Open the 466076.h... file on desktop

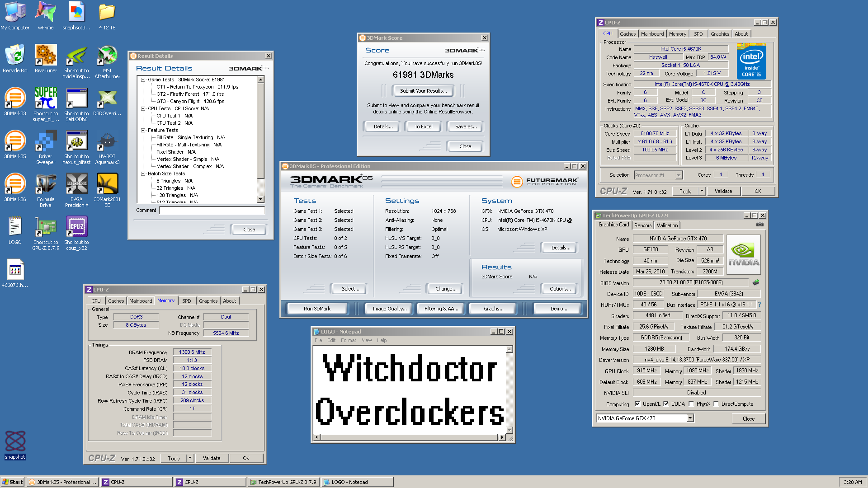(15, 273)
